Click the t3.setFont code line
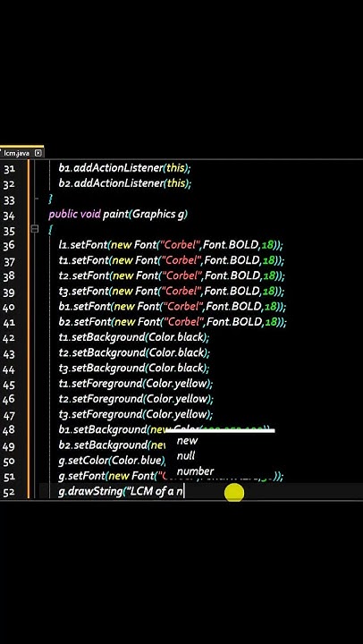Viewport: 363px width, 644px height. coord(172,291)
